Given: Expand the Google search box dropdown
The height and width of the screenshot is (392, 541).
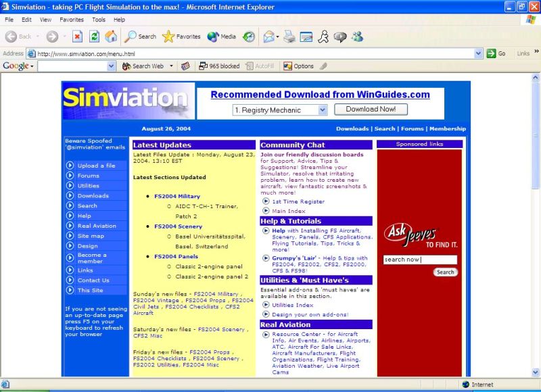Looking at the screenshot, I should pyautogui.click(x=111, y=66).
